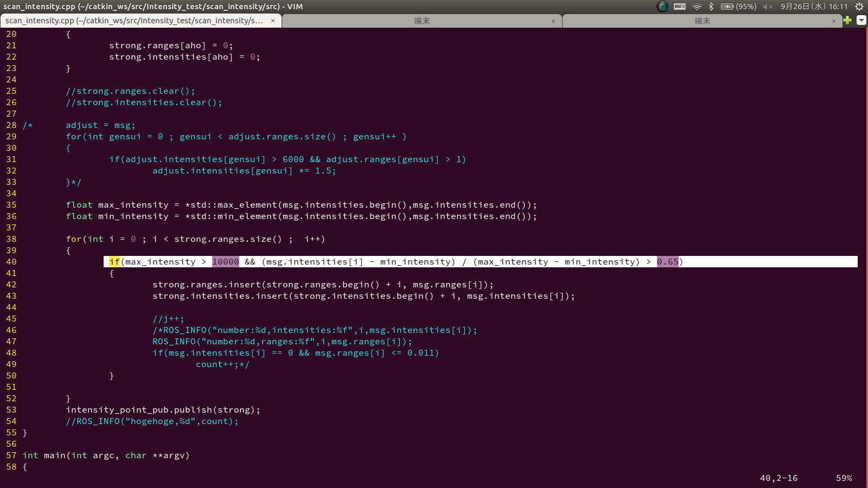868x488 pixels.
Task: Toggle Bluetooth from the status tray
Action: tap(711, 7)
